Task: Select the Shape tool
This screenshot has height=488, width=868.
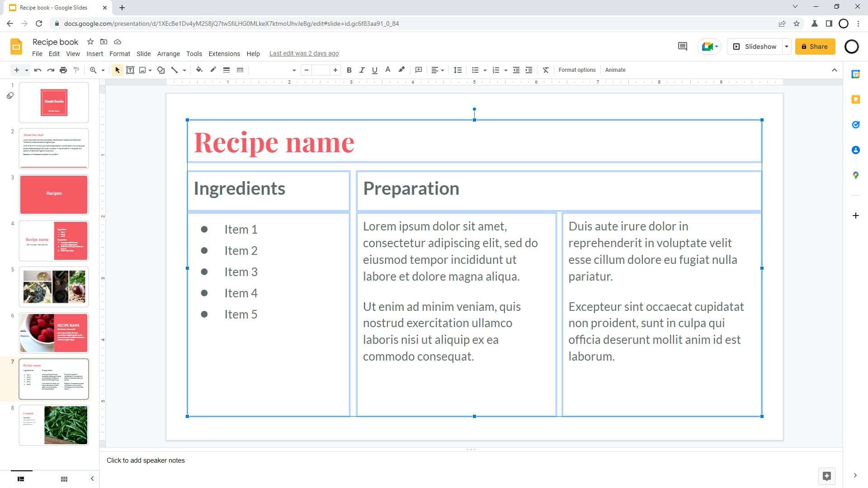Action: pos(160,70)
